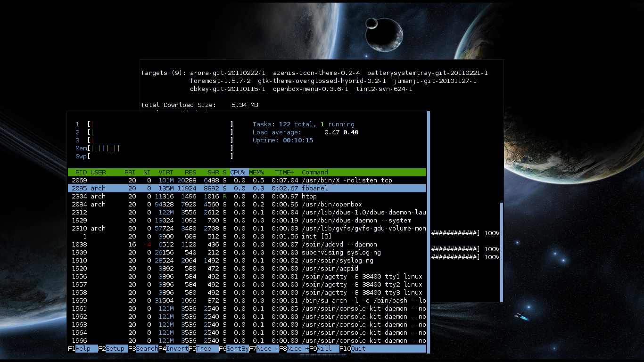Select the NI column header
This screenshot has width=644, height=362.
(x=147, y=173)
